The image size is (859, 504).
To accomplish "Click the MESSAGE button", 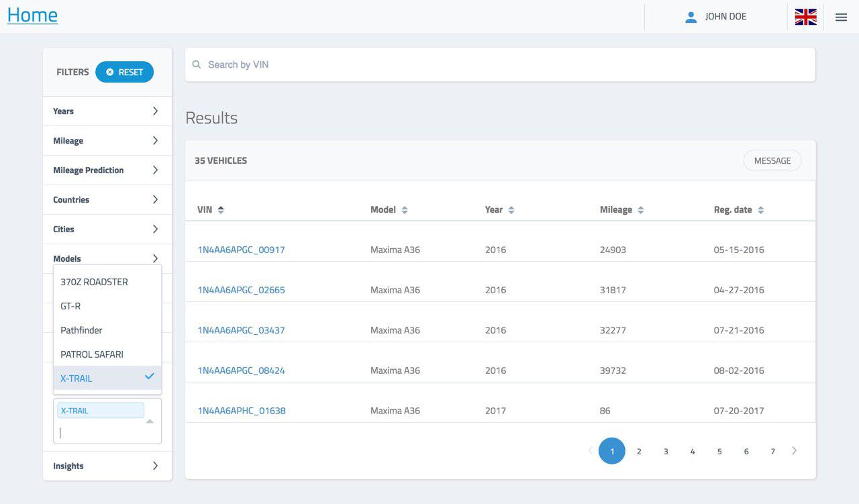I will click(772, 160).
